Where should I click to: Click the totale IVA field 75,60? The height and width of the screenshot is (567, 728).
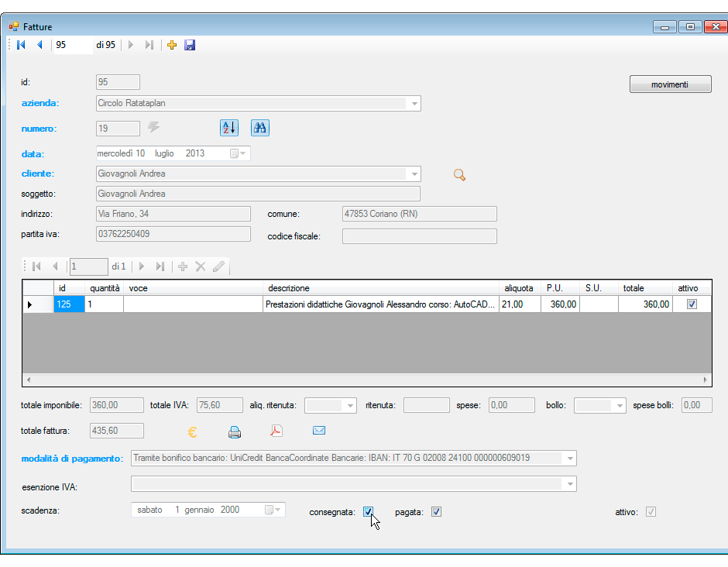(x=220, y=405)
